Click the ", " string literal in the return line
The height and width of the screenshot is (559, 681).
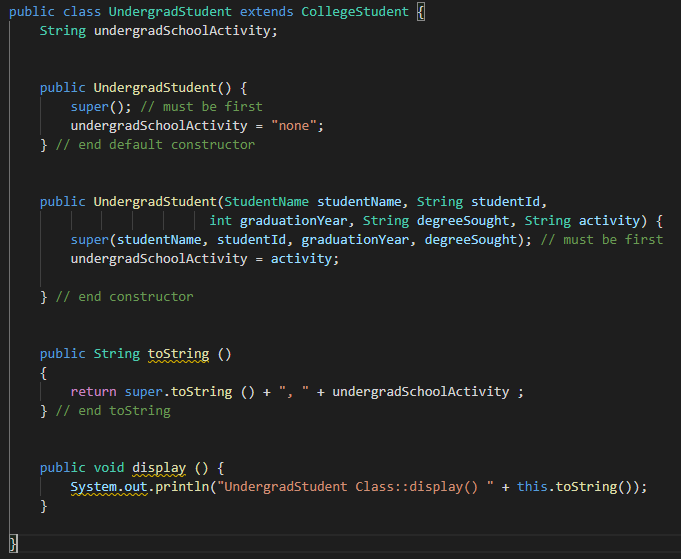tap(294, 392)
